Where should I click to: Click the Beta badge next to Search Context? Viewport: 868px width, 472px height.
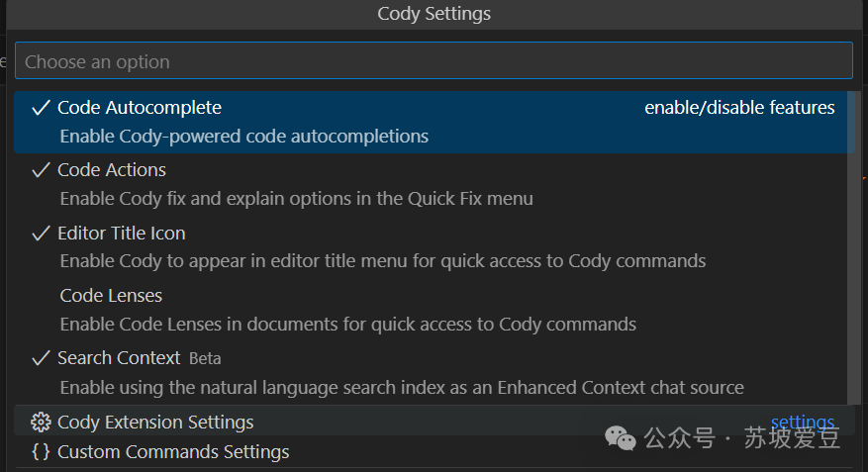click(205, 358)
